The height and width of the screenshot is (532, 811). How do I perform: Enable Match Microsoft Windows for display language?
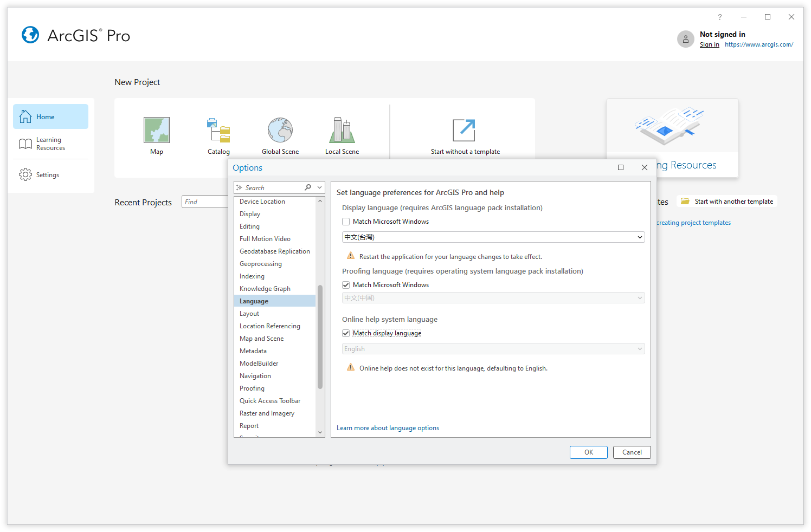[346, 222]
